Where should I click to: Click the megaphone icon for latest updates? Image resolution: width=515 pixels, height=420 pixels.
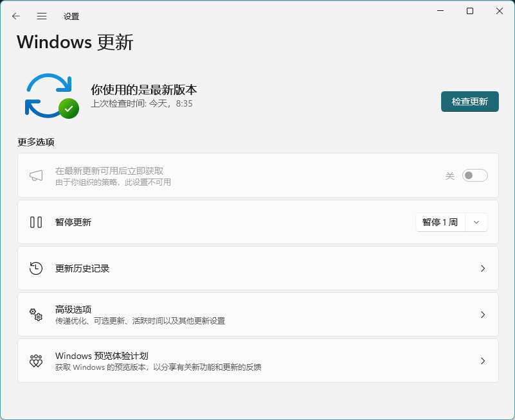click(x=36, y=176)
